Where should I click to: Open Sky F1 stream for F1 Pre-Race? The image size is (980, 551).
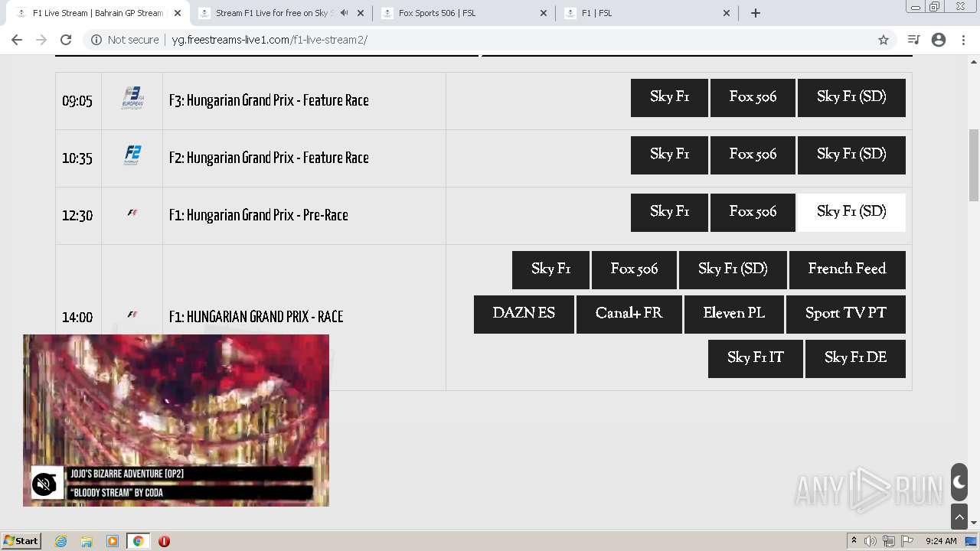coord(669,213)
